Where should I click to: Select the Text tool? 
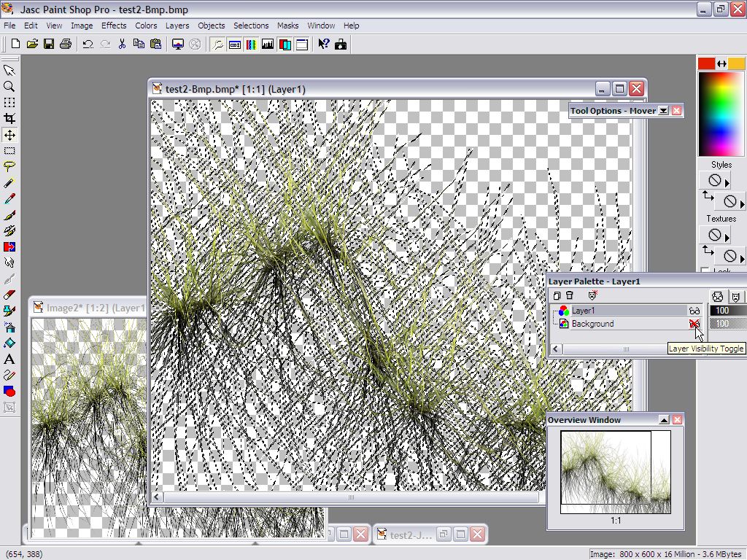9,359
